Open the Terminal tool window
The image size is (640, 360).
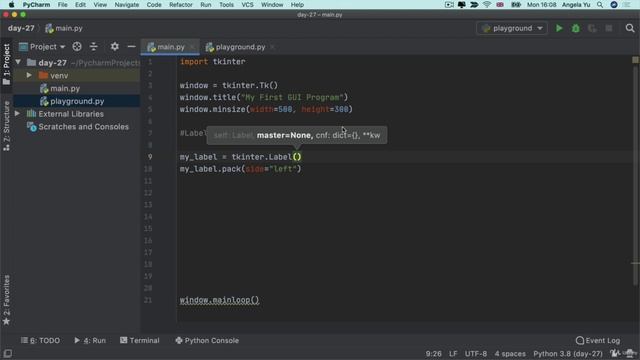point(140,340)
